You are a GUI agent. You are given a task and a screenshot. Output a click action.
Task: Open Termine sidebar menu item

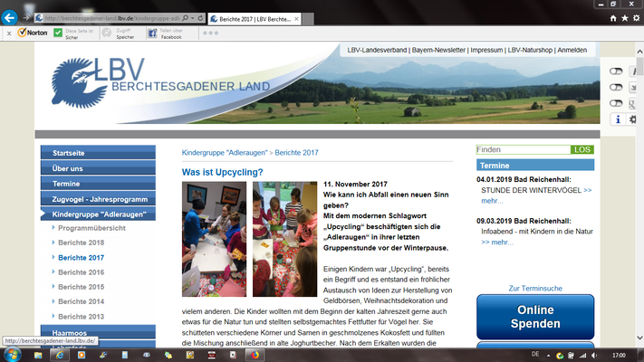click(98, 184)
